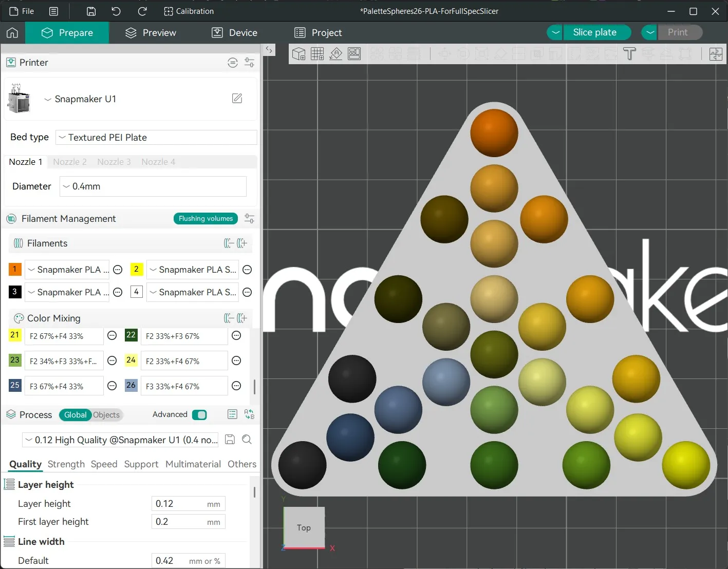This screenshot has width=728, height=569.
Task: Select the Text shape tool icon
Action: pyautogui.click(x=629, y=53)
